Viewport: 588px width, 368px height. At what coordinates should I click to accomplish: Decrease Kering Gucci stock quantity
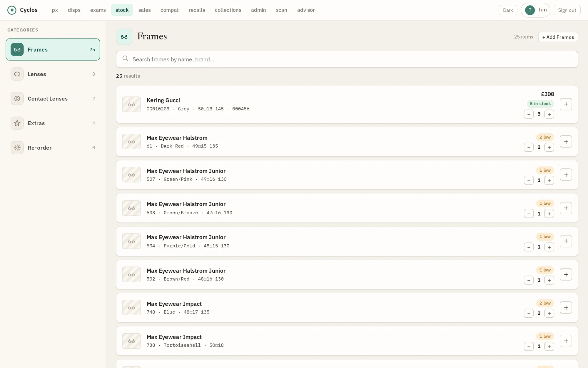point(529,114)
